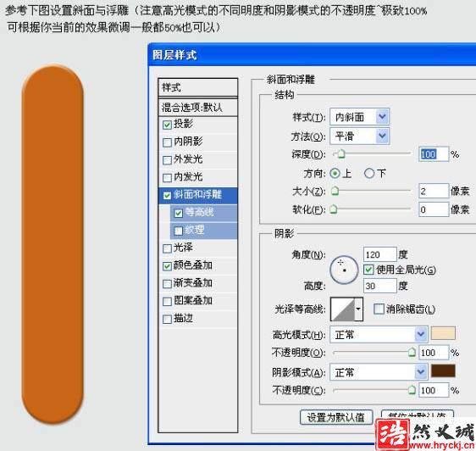Viewport: 476px width, 451px height.
Task: Click the 软化 soften value field
Action: (x=433, y=209)
